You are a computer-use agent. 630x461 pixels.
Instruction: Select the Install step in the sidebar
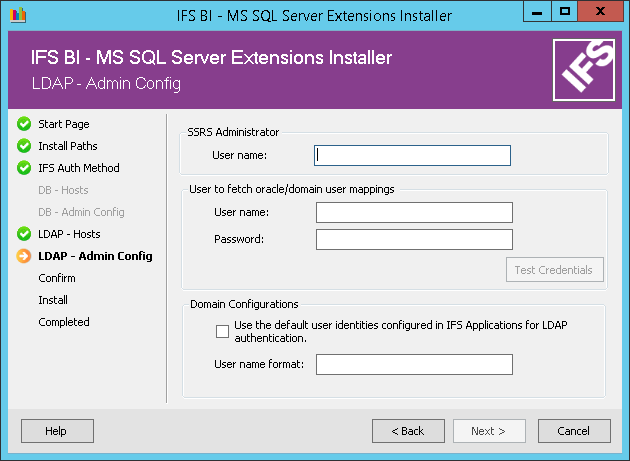(53, 300)
